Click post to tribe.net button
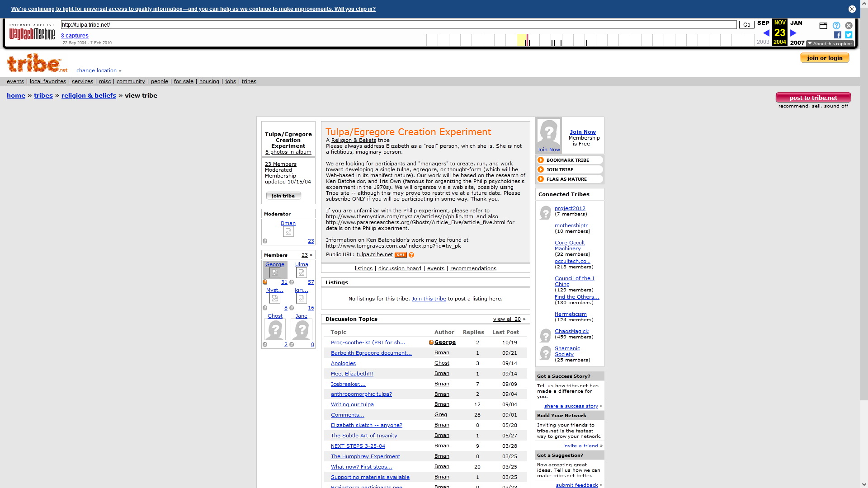 813,98
